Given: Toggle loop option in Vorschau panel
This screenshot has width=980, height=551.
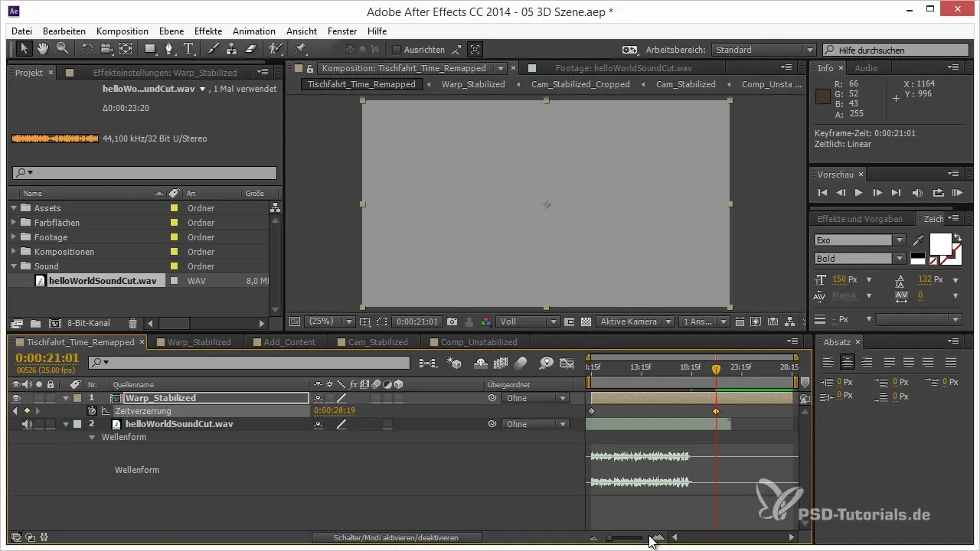Looking at the screenshot, I should [939, 193].
